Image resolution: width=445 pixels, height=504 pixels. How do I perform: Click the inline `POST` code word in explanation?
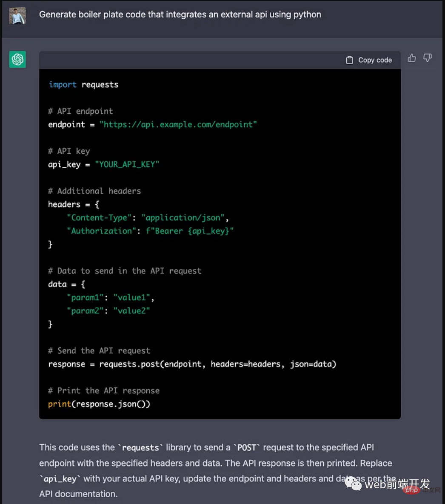pyautogui.click(x=247, y=448)
